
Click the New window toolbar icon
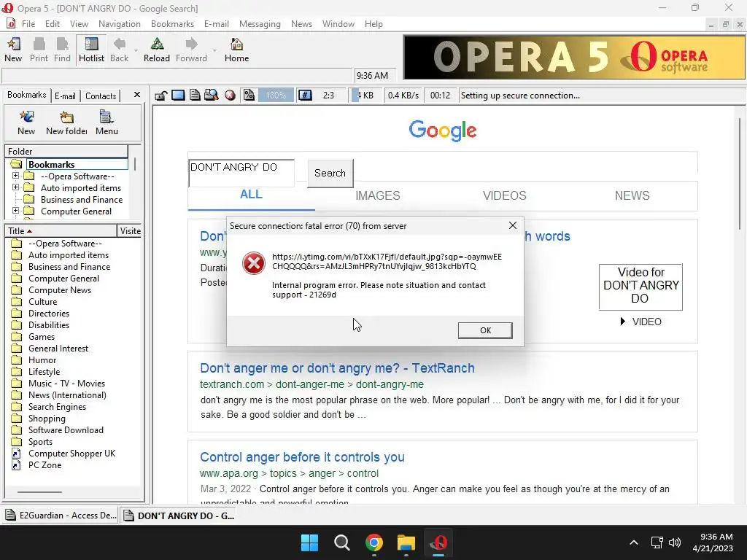(x=13, y=50)
